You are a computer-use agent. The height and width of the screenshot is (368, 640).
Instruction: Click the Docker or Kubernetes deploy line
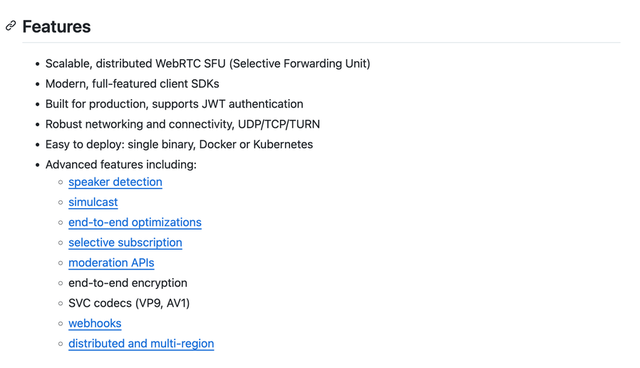(179, 144)
